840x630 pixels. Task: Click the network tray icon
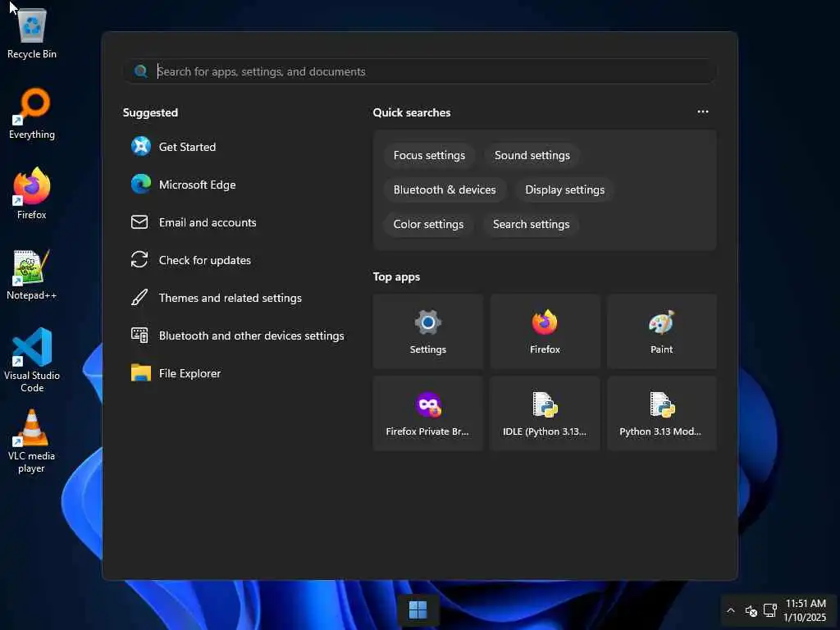(769, 610)
